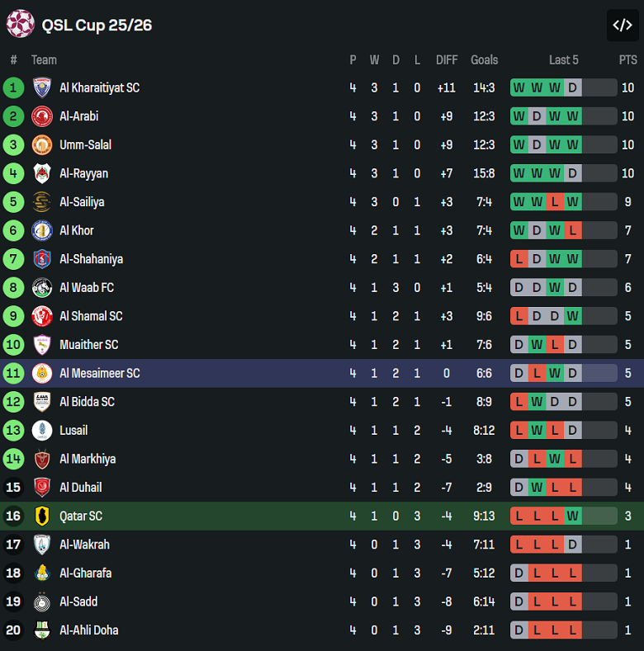Click the DIFF column header
The image size is (644, 651).
tap(447, 59)
